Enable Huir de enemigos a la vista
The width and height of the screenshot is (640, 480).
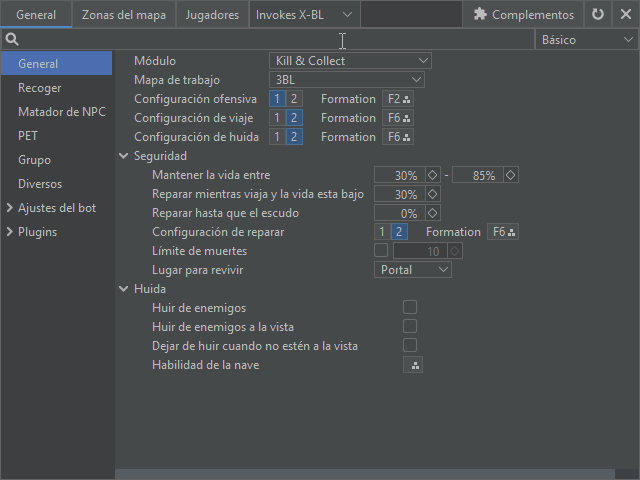click(x=410, y=327)
